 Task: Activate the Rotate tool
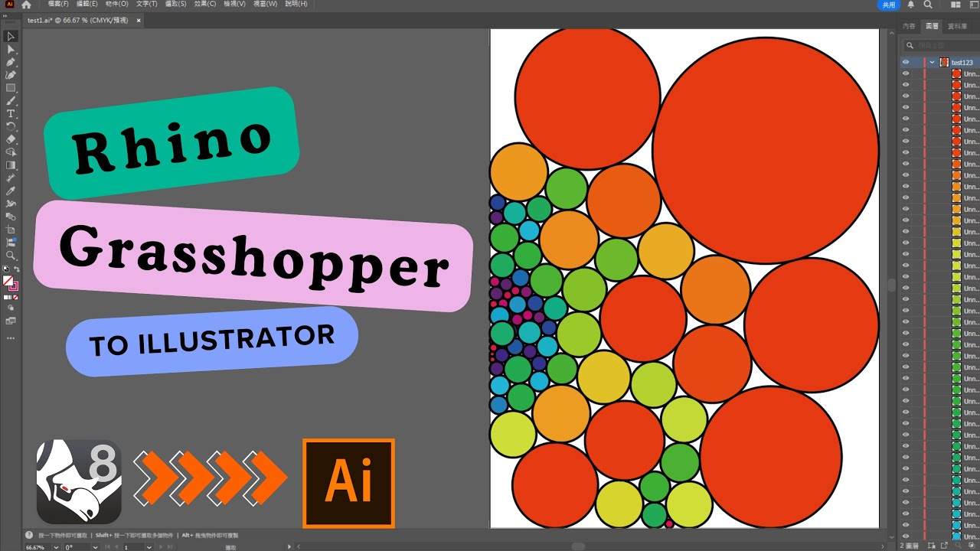pyautogui.click(x=11, y=126)
